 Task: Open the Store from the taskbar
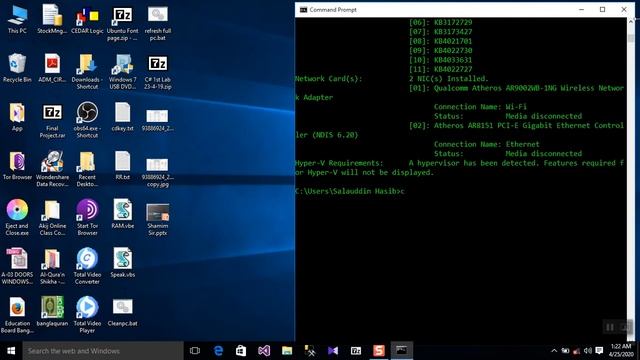point(241,351)
